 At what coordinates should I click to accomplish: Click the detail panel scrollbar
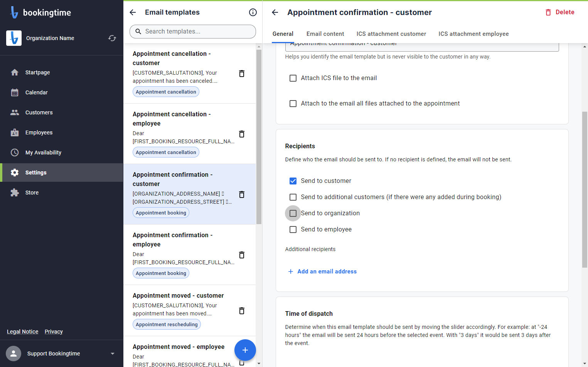[585, 189]
